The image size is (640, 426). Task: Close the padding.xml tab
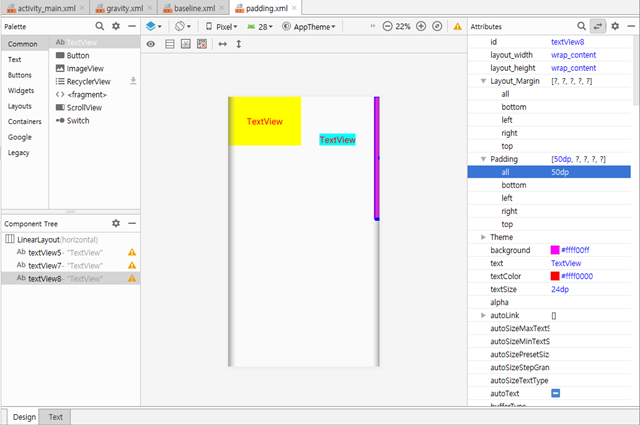click(x=294, y=8)
